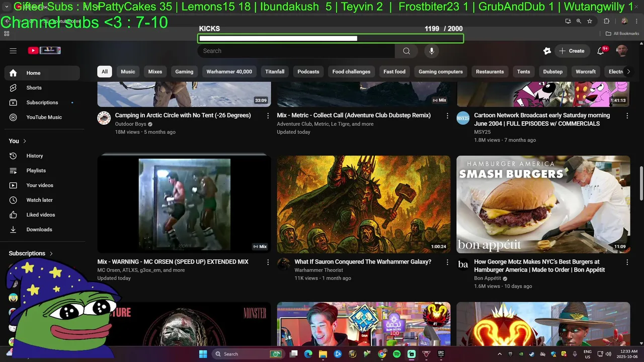The height and width of the screenshot is (362, 644).
Task: Focus the YouTube search field
Action: point(296,51)
